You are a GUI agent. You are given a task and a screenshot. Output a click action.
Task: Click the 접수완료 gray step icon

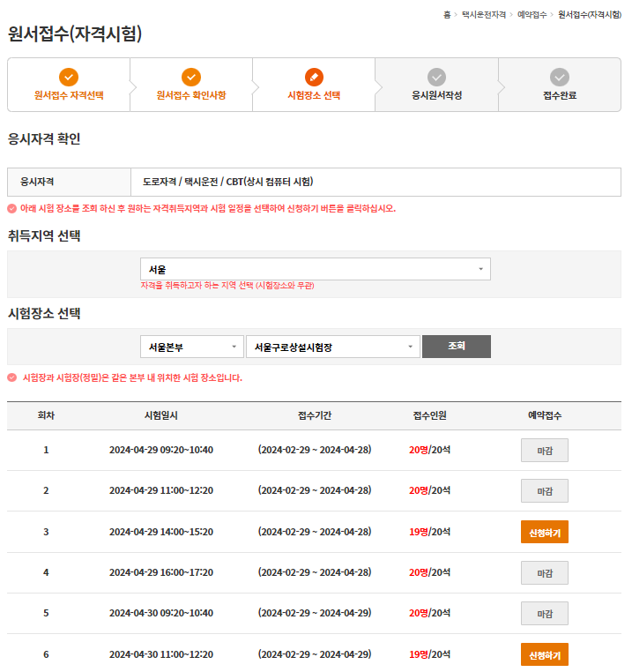[x=560, y=77]
